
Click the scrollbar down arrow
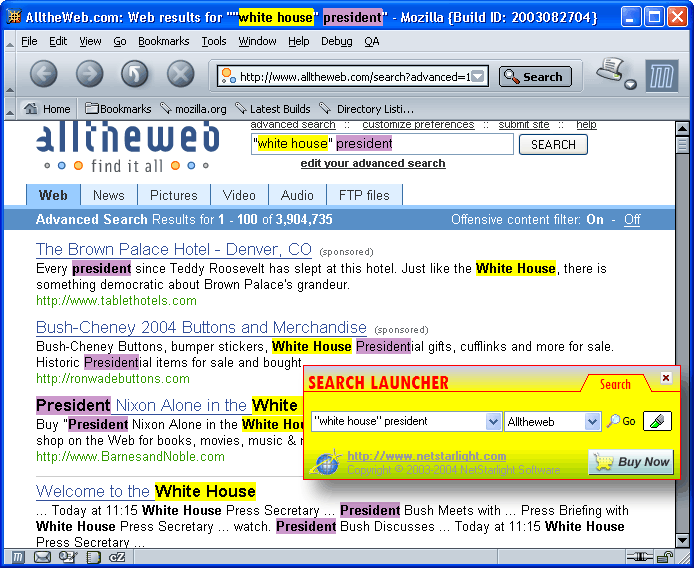point(682,540)
